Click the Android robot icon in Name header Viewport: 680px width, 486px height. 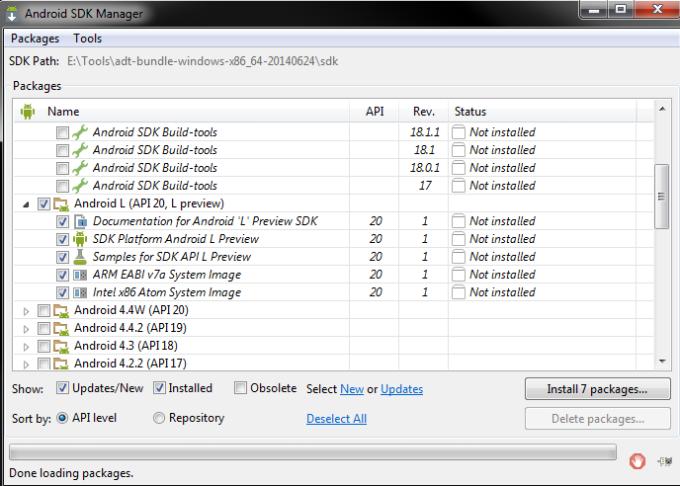point(27,111)
